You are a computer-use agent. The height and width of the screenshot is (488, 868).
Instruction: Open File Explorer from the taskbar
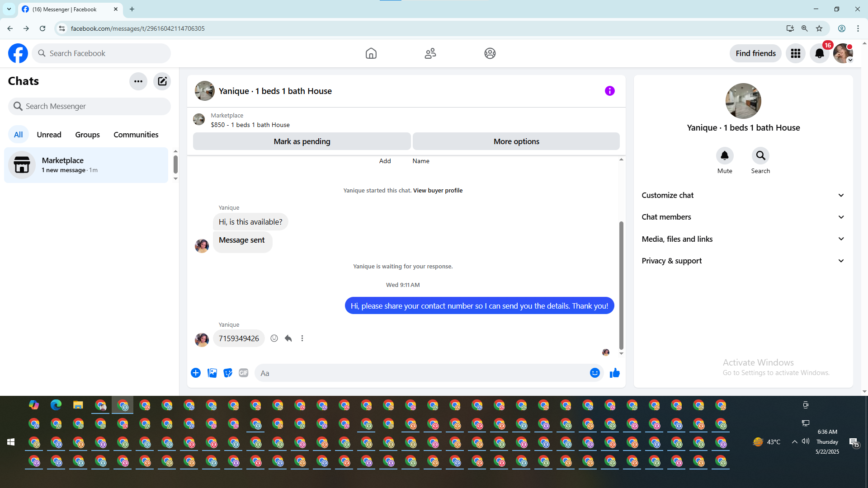(78, 405)
